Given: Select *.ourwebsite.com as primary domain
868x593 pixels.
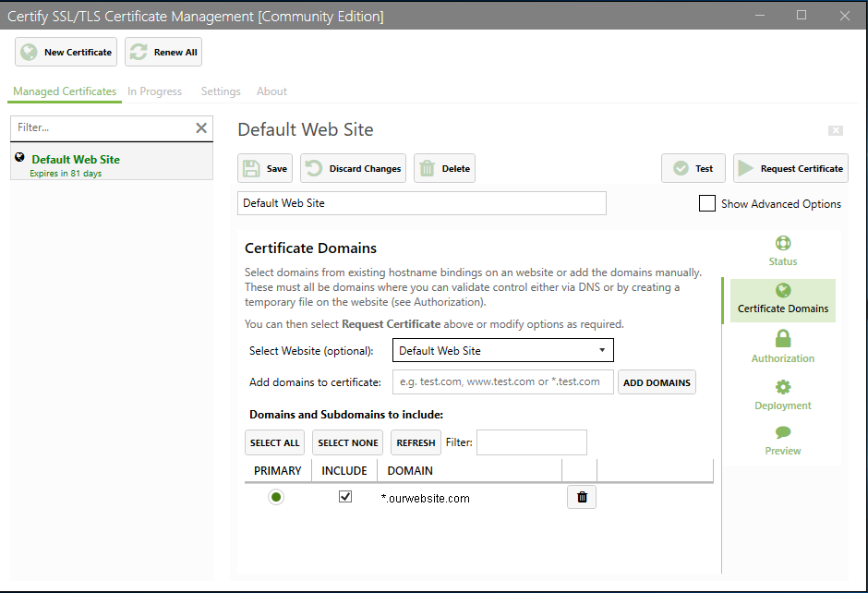Looking at the screenshot, I should [x=276, y=497].
